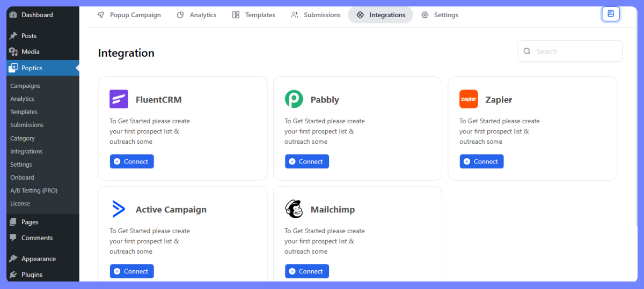Connect the Zapier integration
644x289 pixels.
point(482,161)
